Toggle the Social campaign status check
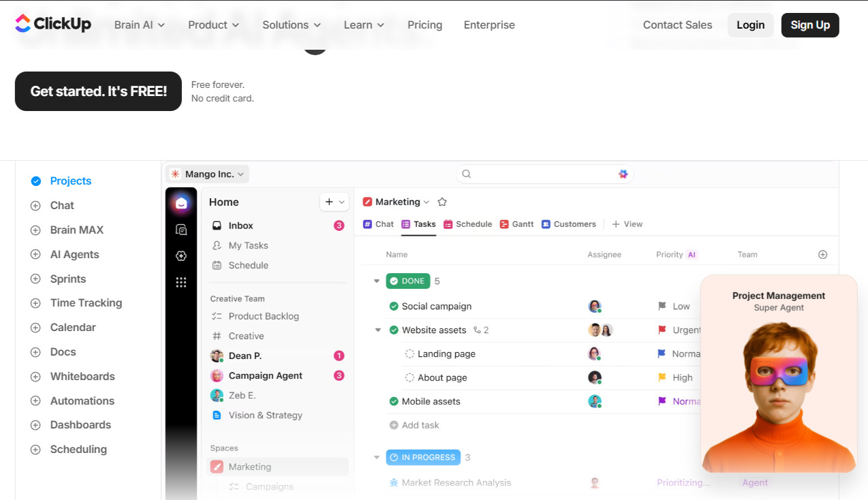 point(393,307)
